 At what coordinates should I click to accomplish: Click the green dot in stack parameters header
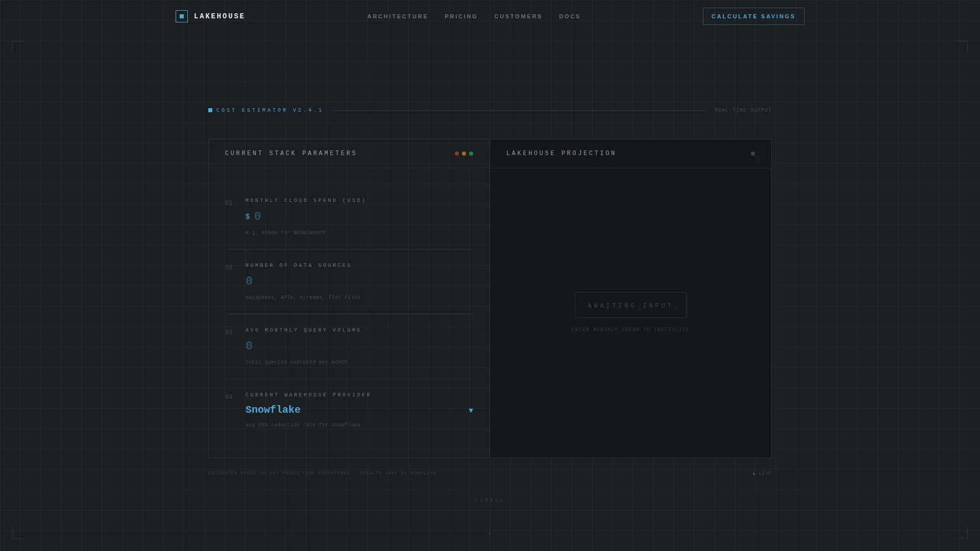(x=471, y=154)
